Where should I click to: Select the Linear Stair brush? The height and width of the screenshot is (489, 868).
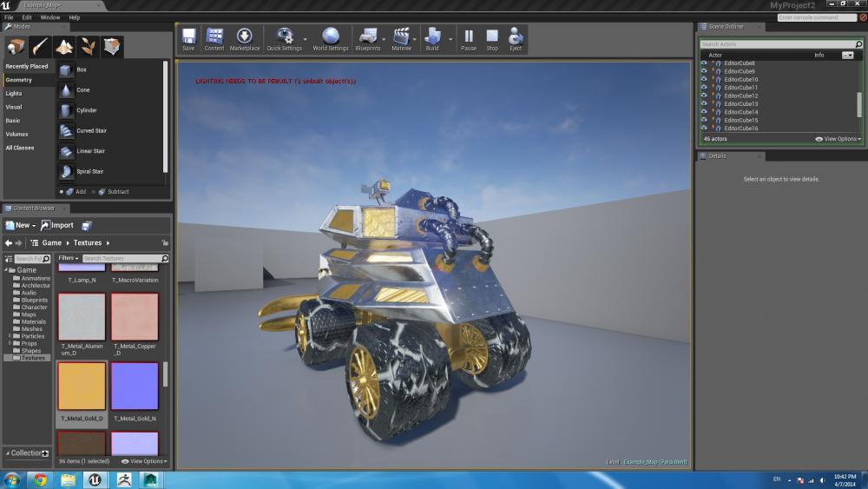tap(109, 151)
